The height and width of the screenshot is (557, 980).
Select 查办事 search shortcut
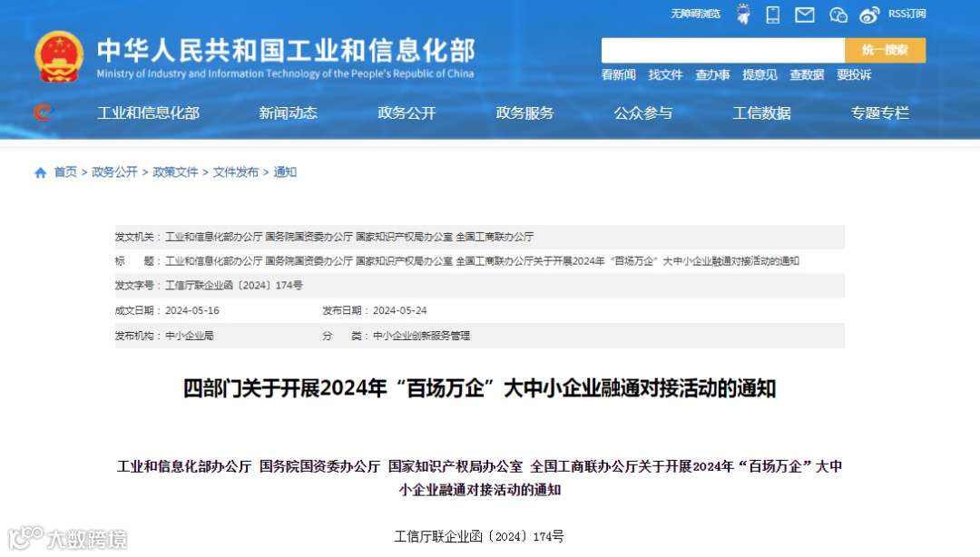tap(712, 75)
